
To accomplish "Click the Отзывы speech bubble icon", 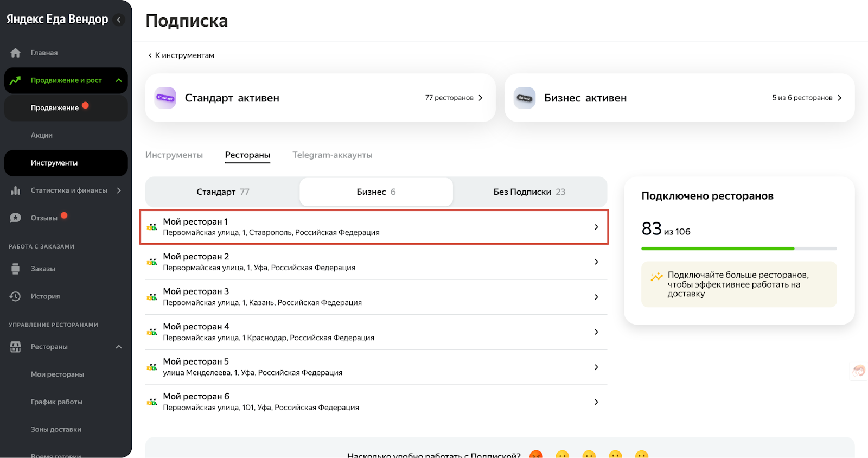I will click(x=16, y=218).
